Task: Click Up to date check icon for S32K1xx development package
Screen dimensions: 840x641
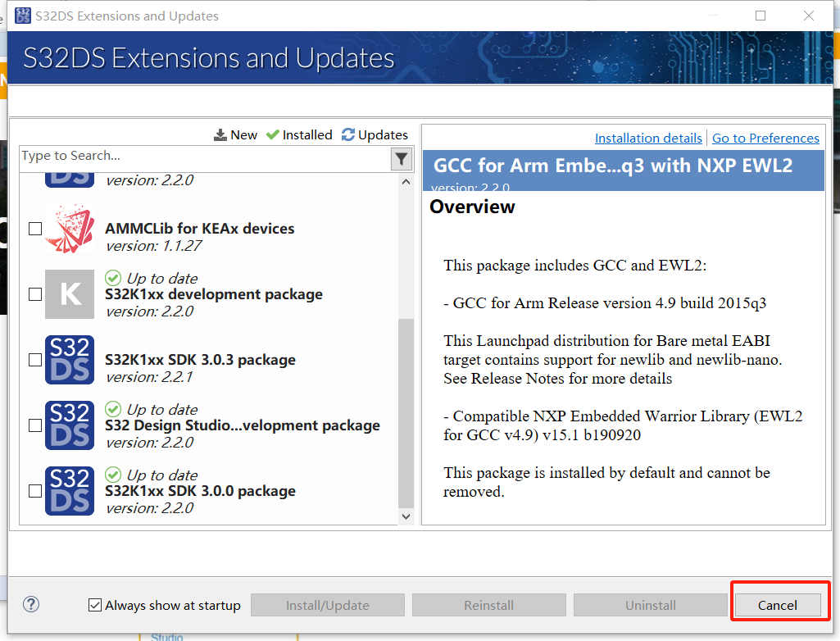Action: pyautogui.click(x=113, y=278)
